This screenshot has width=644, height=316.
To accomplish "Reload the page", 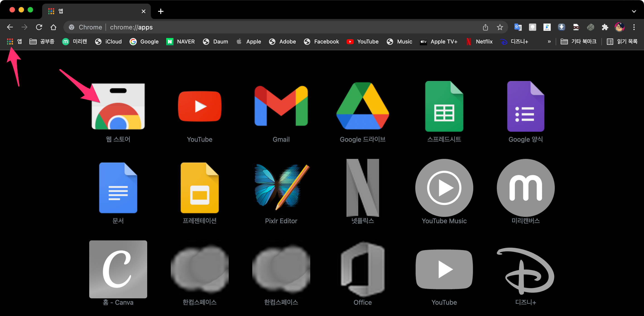I will (39, 27).
